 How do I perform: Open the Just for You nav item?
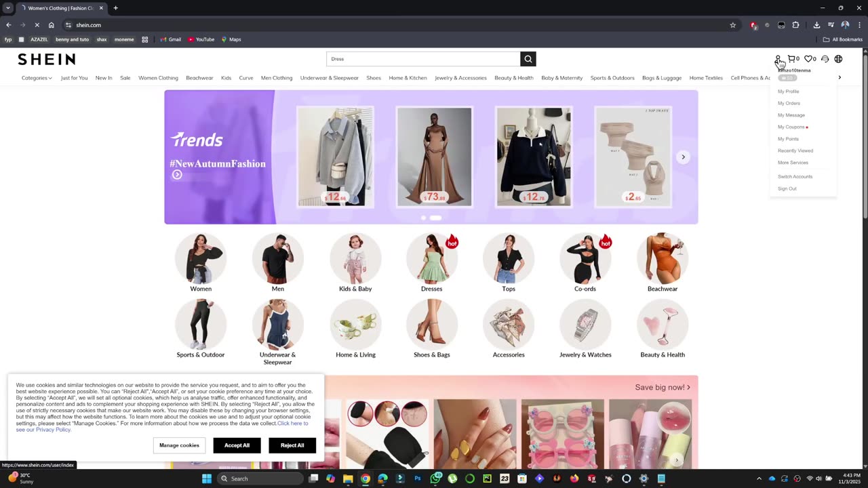[74, 78]
